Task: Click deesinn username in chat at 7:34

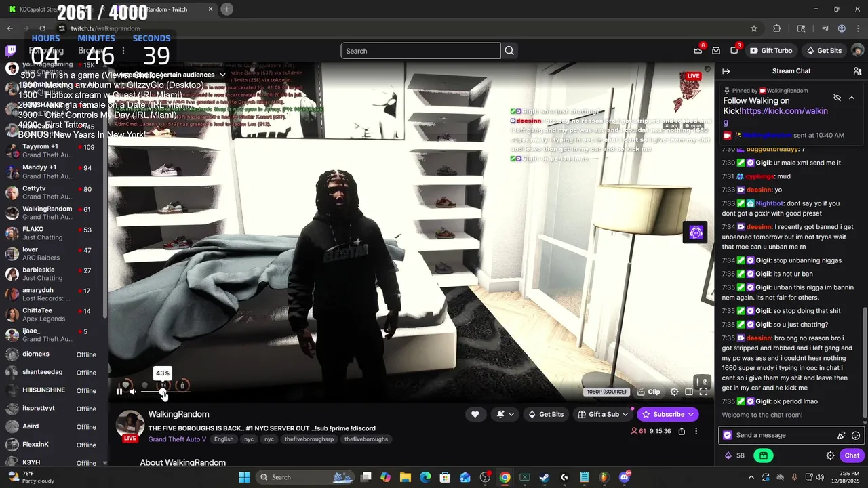Action: pos(759,227)
